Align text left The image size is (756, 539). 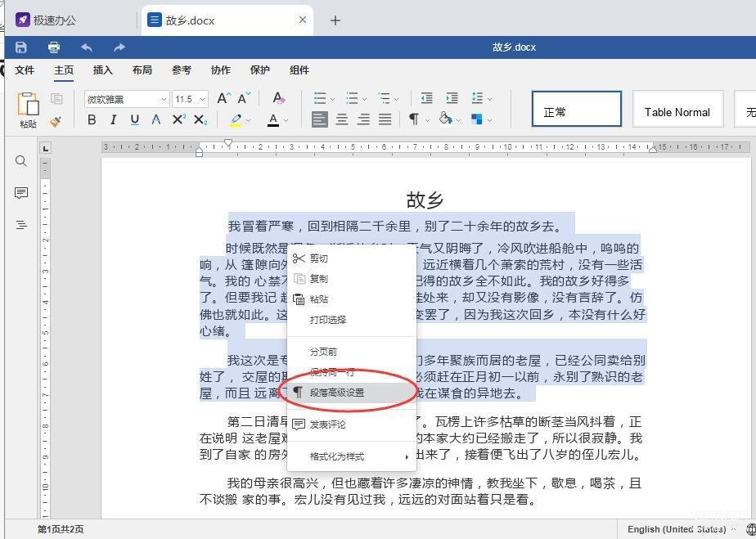click(320, 119)
